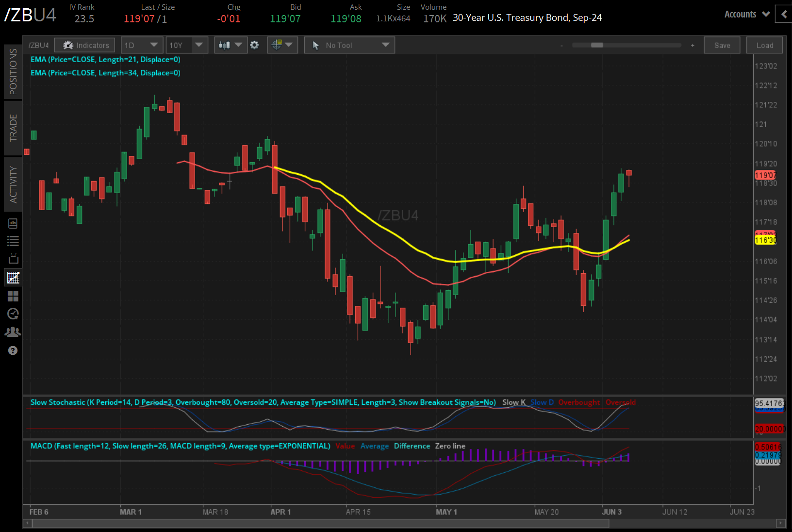Click the Size value 1.1Kx464
The width and height of the screenshot is (792, 532).
(x=393, y=19)
